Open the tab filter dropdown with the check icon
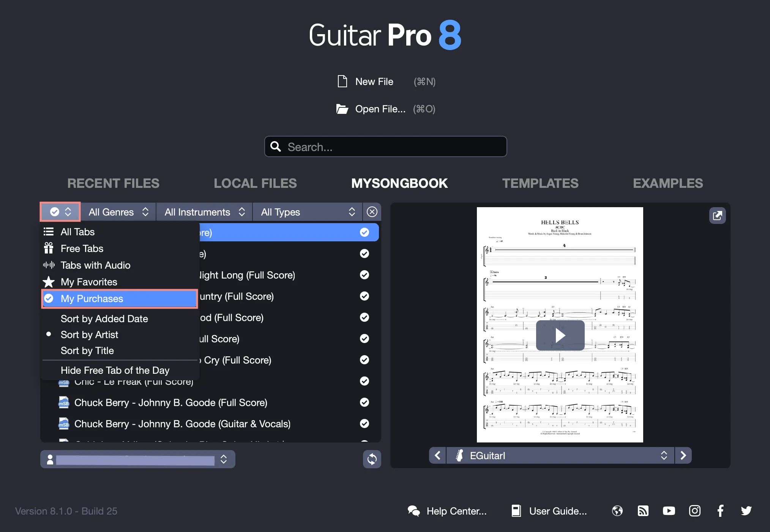Image resolution: width=770 pixels, height=532 pixels. click(x=60, y=212)
